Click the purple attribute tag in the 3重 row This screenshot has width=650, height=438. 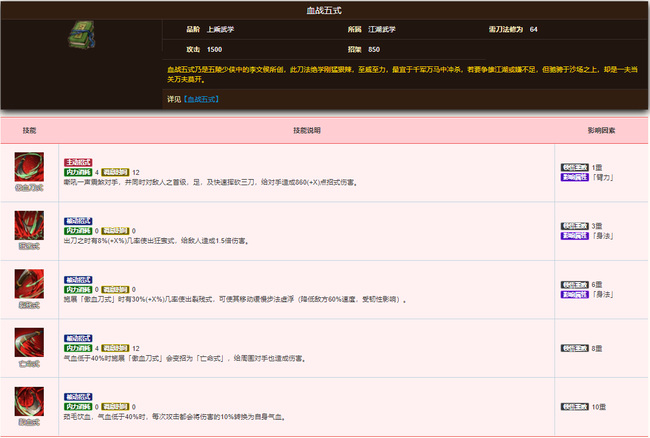pyautogui.click(x=575, y=236)
